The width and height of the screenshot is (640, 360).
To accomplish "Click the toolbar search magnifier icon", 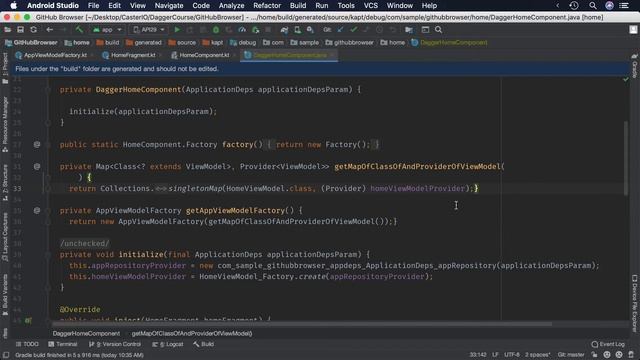I will [x=438, y=30].
